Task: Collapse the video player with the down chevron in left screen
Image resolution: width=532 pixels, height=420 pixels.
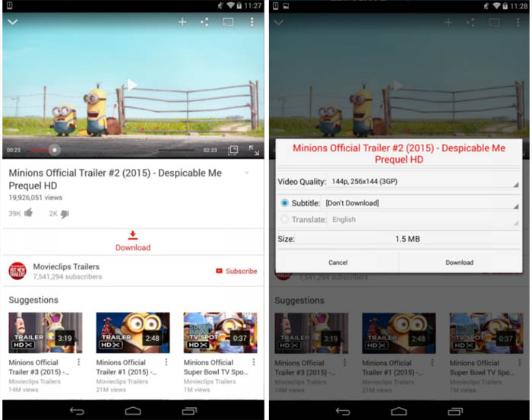Action: pos(13,22)
